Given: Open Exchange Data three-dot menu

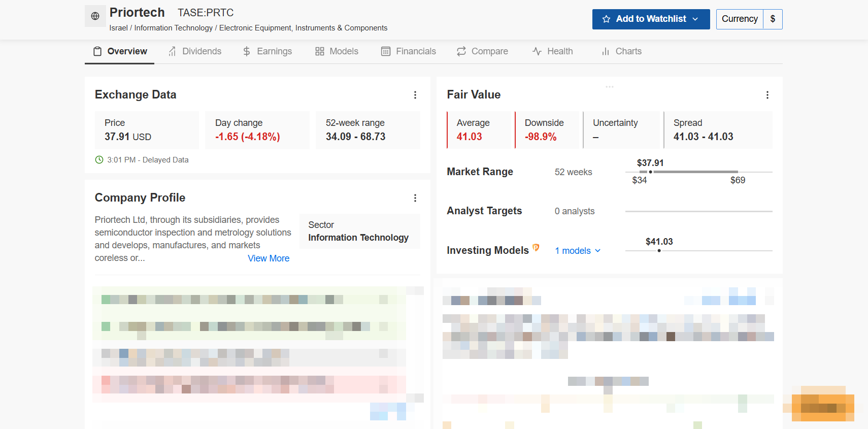Looking at the screenshot, I should click(415, 95).
